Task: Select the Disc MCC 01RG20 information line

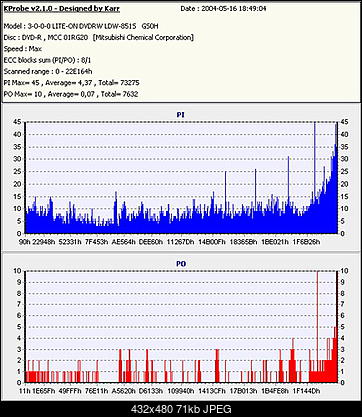Action: pyautogui.click(x=99, y=37)
